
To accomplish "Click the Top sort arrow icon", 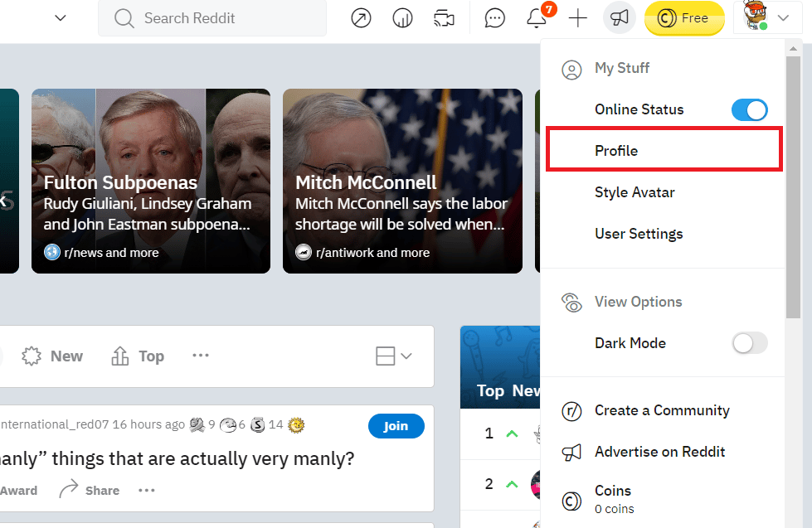I will tap(120, 356).
